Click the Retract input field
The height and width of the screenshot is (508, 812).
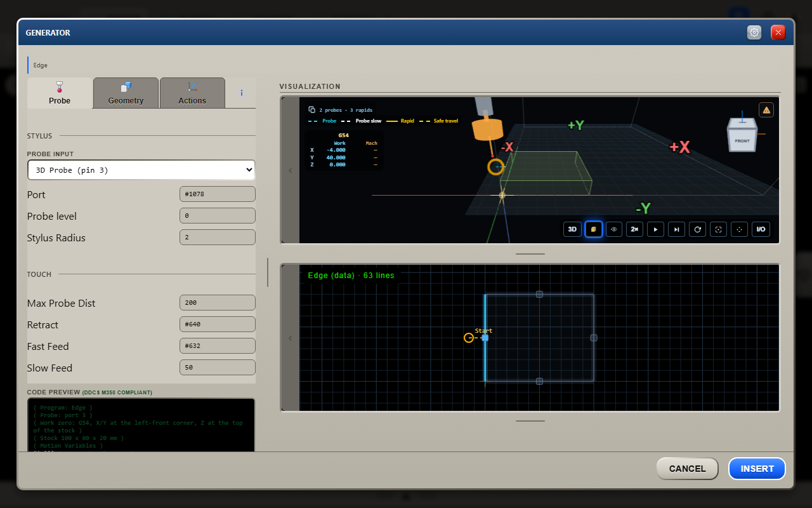[218, 324]
